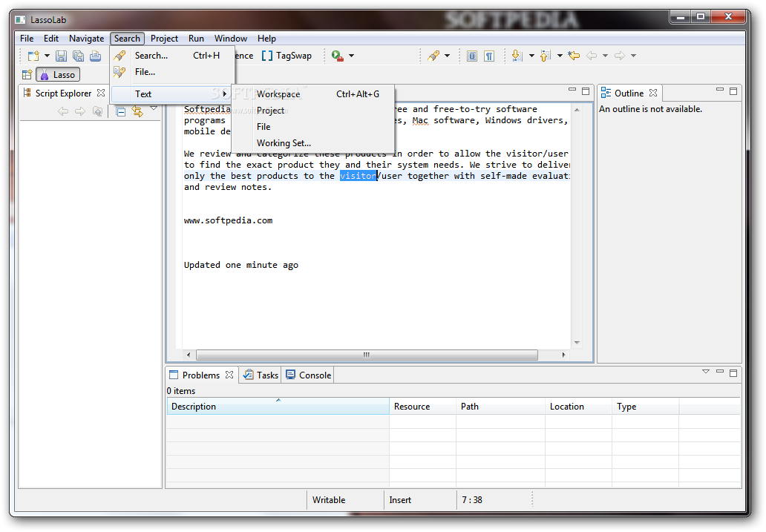Click the Back navigation arrow in toolbar
The width and height of the screenshot is (766, 532).
[x=592, y=56]
